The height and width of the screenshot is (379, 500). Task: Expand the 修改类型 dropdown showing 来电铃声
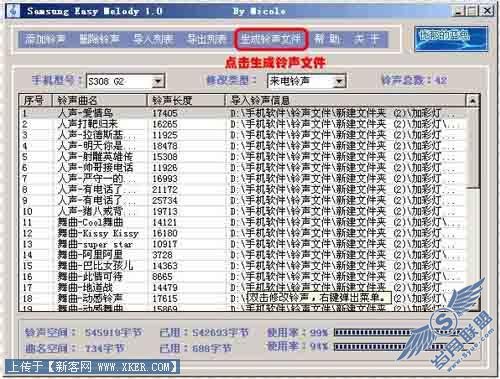339,81
